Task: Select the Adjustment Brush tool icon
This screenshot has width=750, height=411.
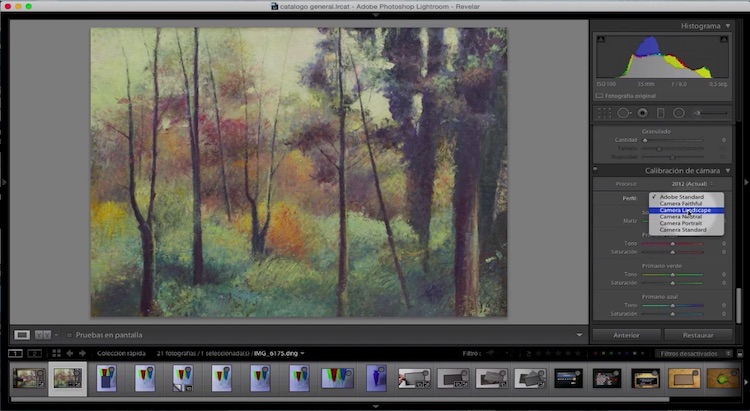Action: (x=711, y=113)
